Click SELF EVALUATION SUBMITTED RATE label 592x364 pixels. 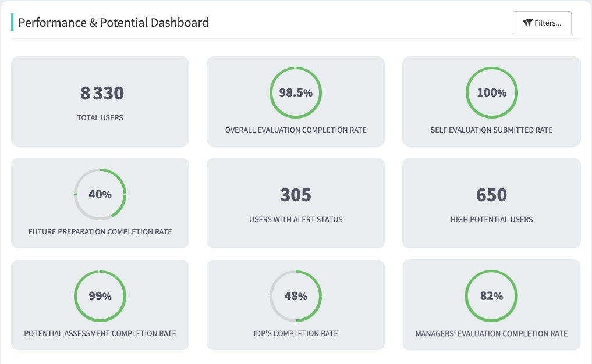tap(491, 130)
